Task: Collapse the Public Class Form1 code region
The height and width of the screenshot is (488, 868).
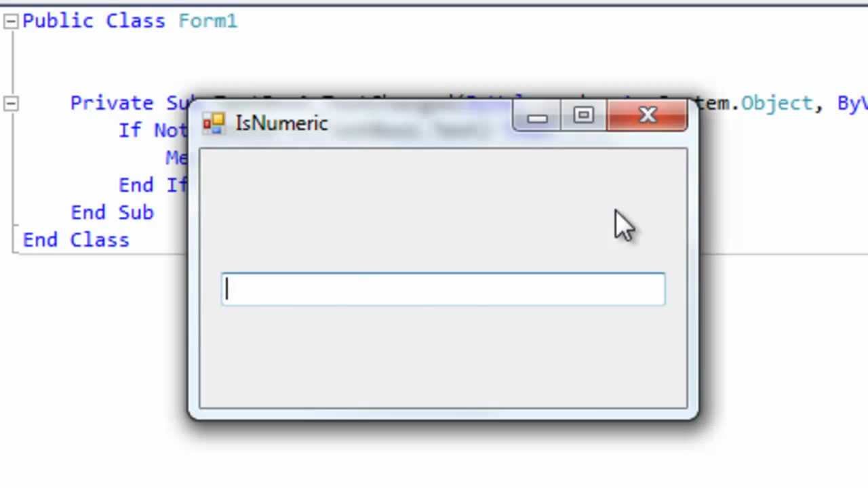Action: click(10, 22)
